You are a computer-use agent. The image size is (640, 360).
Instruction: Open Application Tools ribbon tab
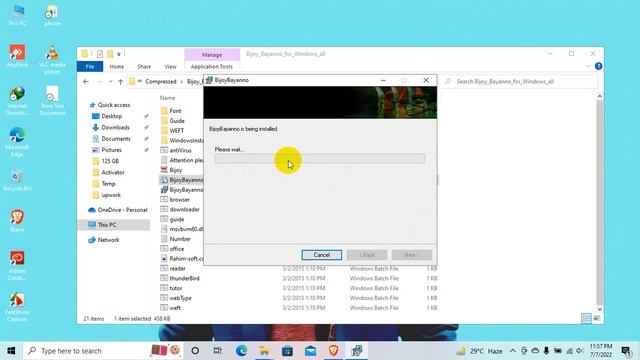point(212,67)
